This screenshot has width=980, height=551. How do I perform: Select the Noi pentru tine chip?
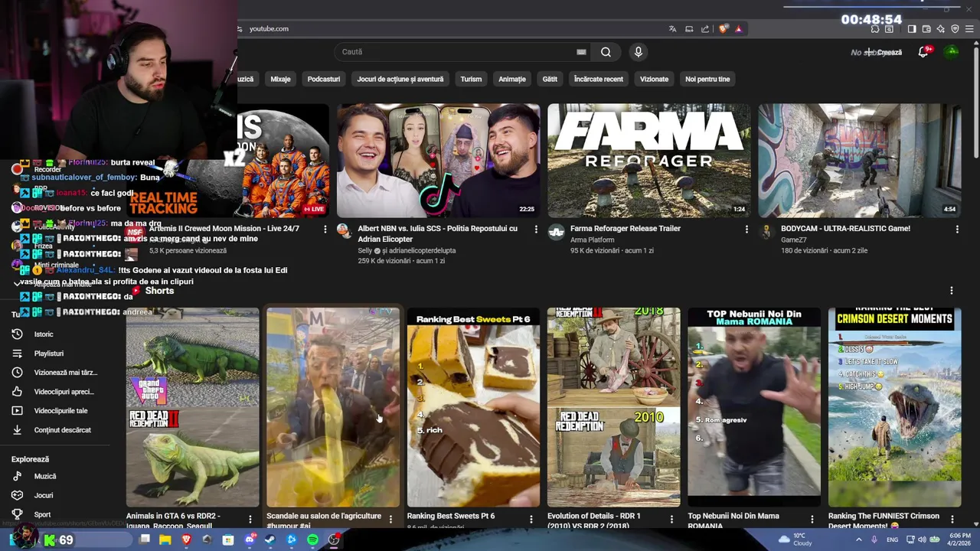coord(707,79)
